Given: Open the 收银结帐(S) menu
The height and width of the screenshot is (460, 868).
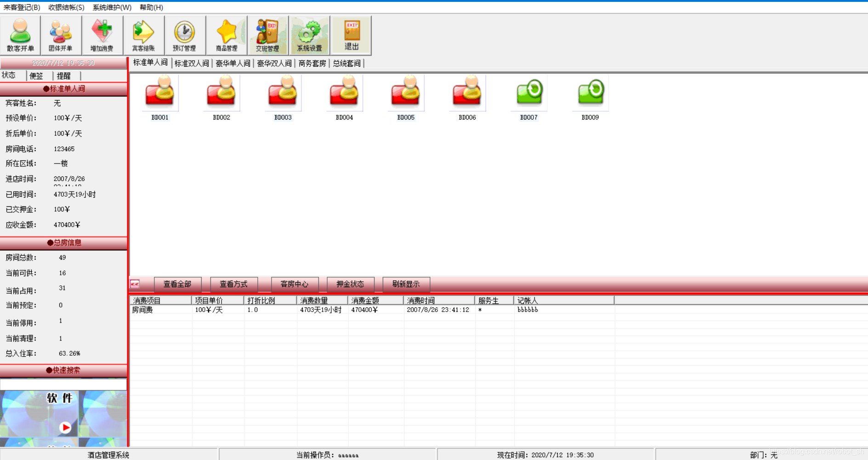Looking at the screenshot, I should click(66, 7).
